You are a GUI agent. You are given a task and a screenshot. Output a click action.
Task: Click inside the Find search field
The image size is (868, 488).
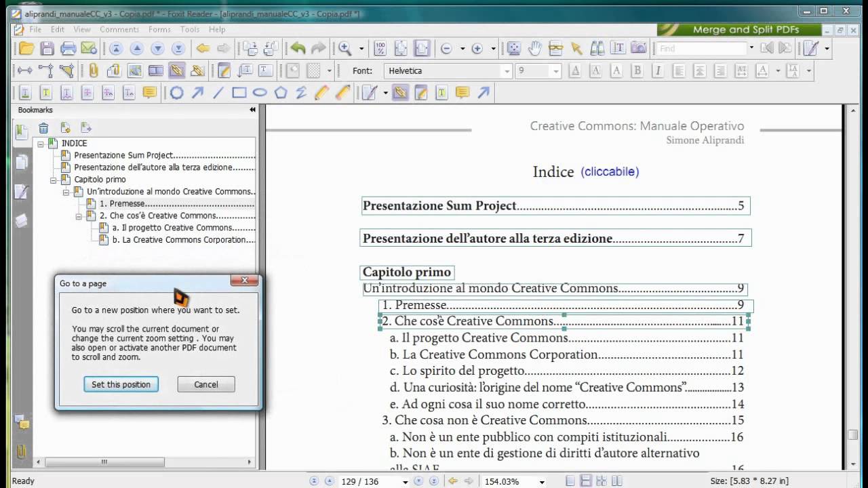click(x=701, y=48)
